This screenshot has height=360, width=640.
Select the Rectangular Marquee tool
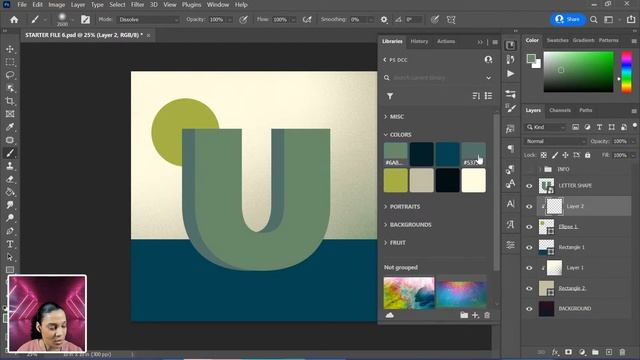point(10,62)
